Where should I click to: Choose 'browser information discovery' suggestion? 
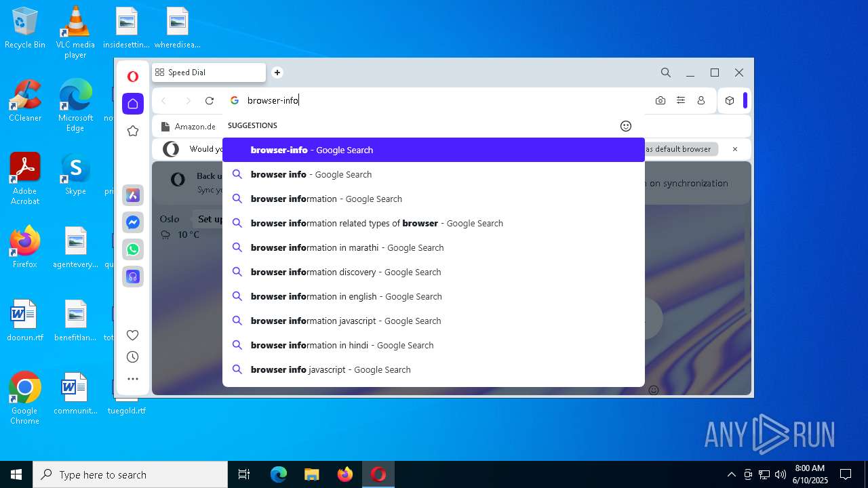click(x=433, y=272)
